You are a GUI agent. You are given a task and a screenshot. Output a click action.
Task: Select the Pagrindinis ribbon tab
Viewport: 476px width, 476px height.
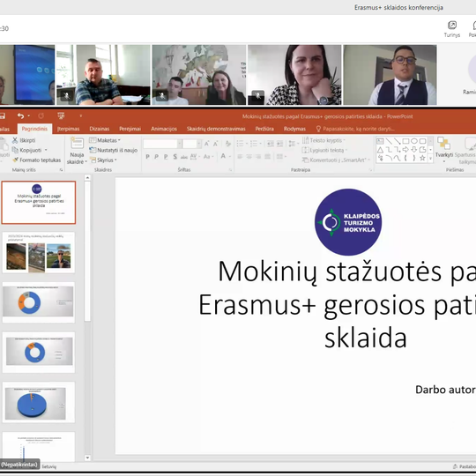coord(34,129)
